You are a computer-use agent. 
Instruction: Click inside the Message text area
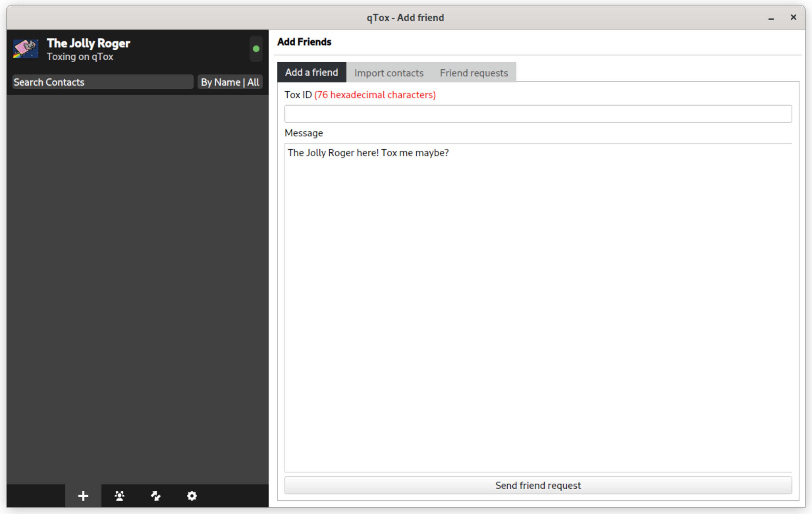coord(538,304)
